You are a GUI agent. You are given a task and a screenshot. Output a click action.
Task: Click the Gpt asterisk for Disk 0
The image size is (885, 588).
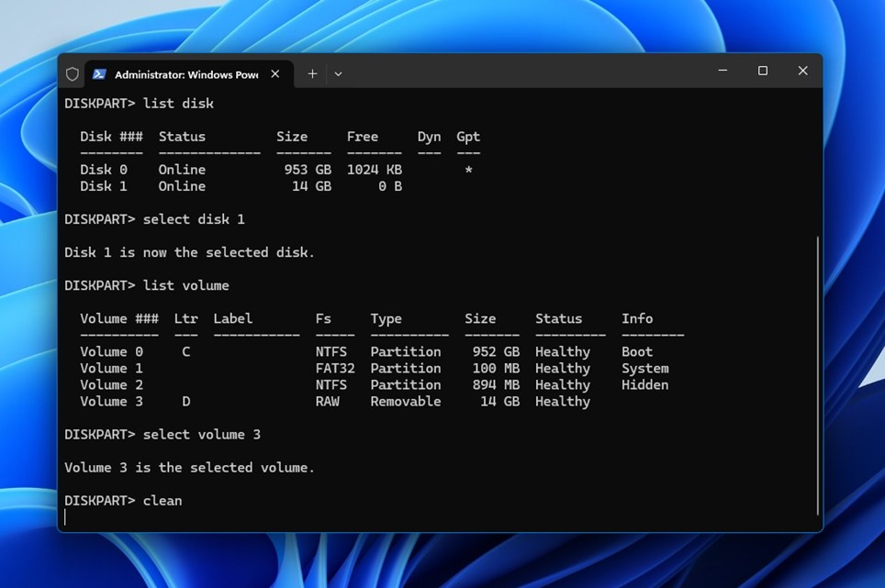(468, 170)
